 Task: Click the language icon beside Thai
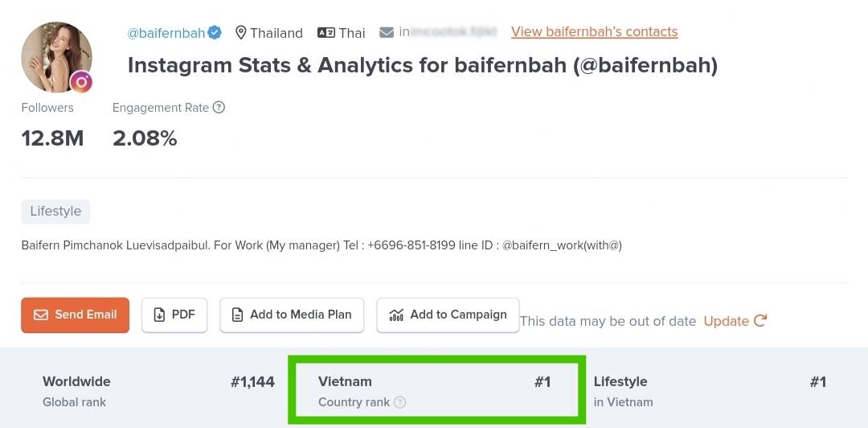(x=326, y=33)
